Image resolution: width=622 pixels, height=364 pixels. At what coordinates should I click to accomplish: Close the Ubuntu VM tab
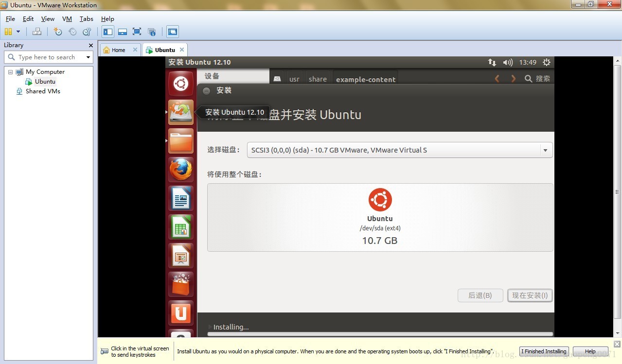(182, 50)
